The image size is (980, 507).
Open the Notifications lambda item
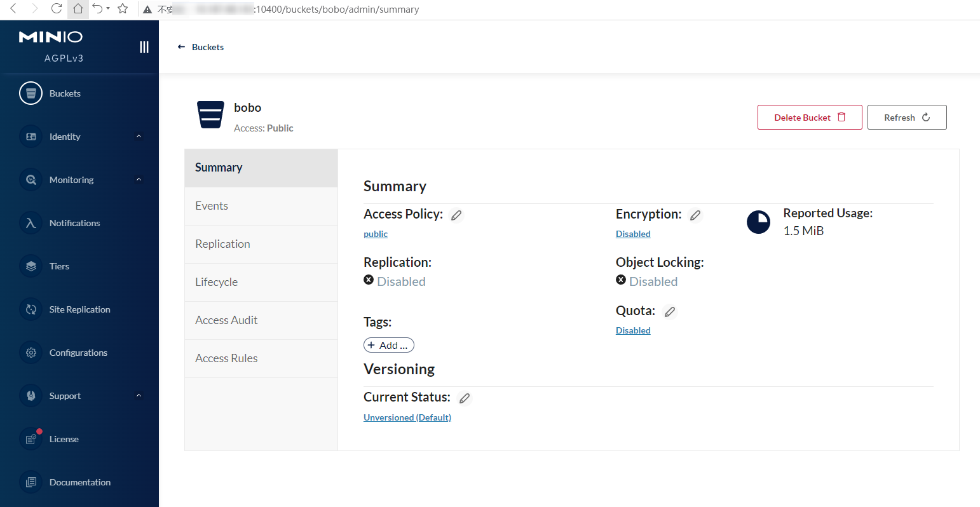tap(74, 223)
